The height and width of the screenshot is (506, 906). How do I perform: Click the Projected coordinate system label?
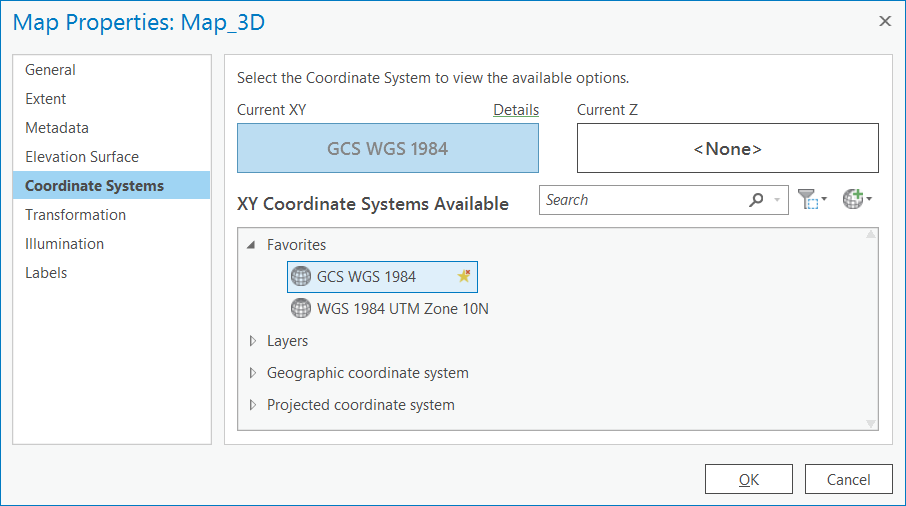tap(361, 405)
